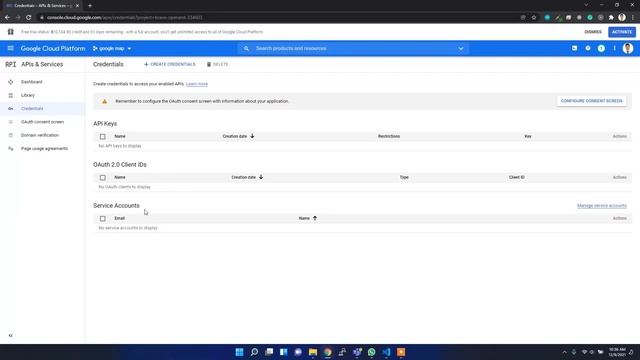640x360 pixels.
Task: Activate Cloud Shell icon
Action: [574, 48]
